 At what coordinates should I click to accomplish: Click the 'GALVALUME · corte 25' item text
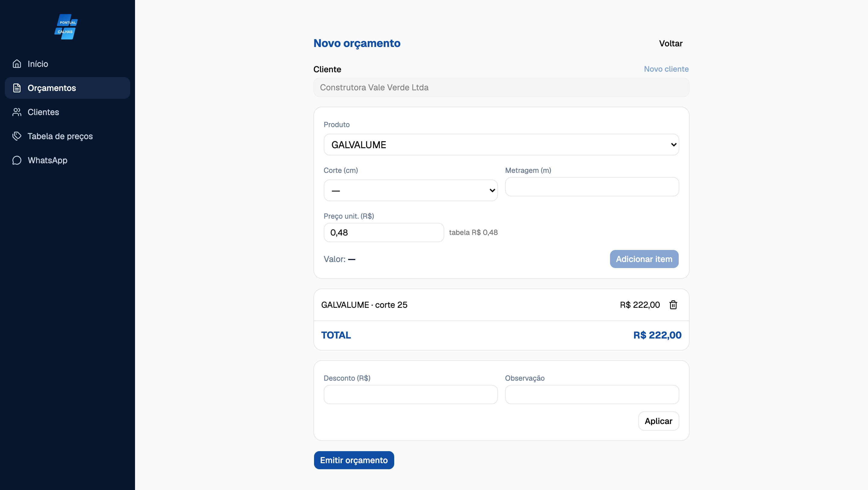[364, 305]
